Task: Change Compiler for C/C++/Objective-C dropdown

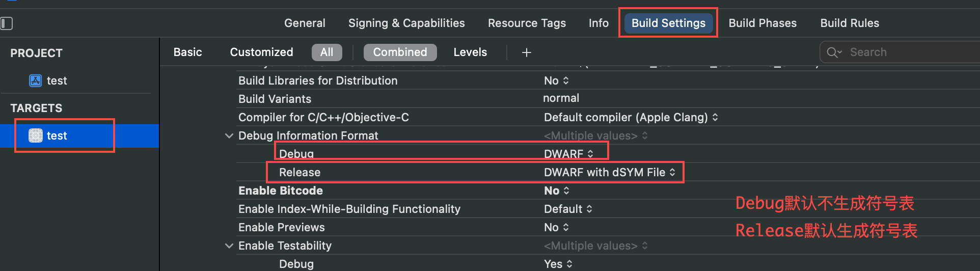Action: click(x=631, y=117)
